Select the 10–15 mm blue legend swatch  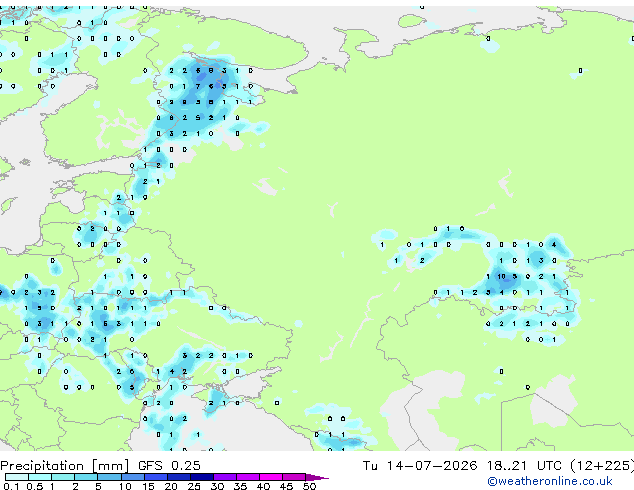(133, 477)
